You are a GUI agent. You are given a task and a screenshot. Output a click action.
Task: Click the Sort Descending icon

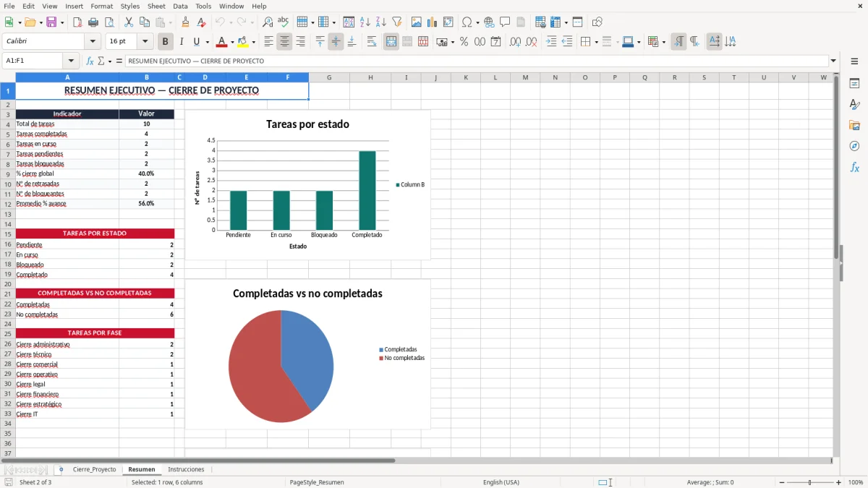coord(380,22)
